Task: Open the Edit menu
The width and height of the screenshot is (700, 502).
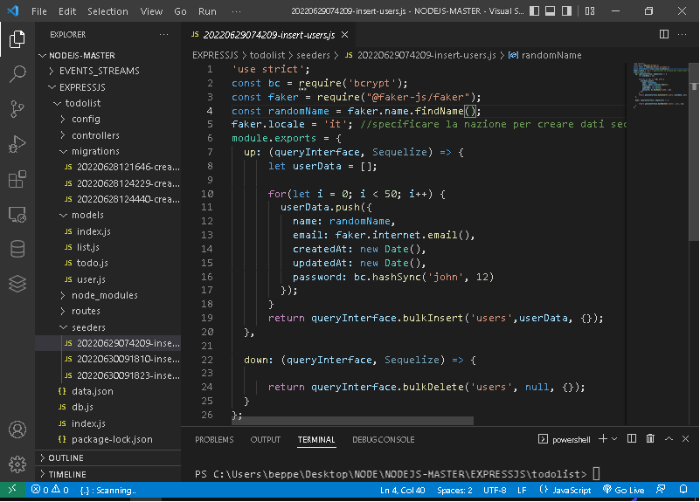Action: 67,11
